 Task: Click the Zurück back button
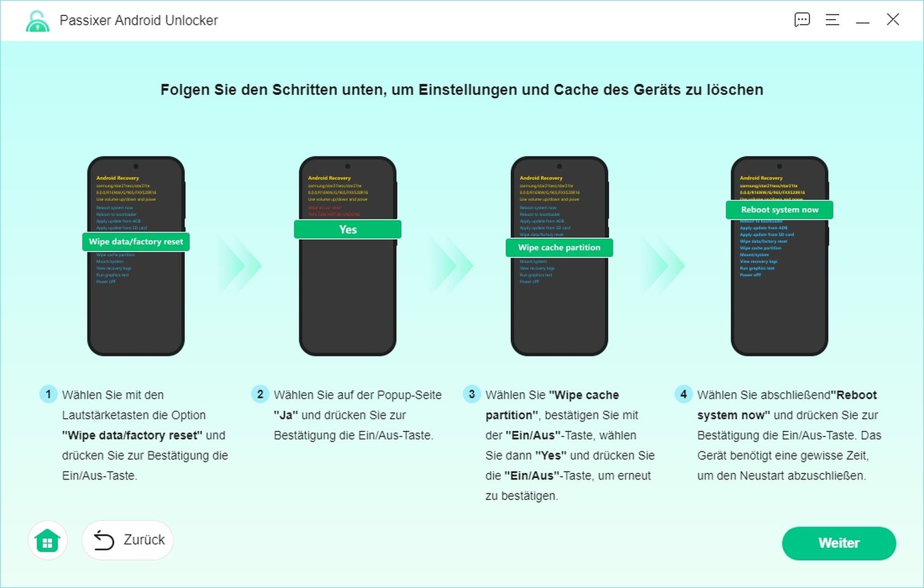128,540
